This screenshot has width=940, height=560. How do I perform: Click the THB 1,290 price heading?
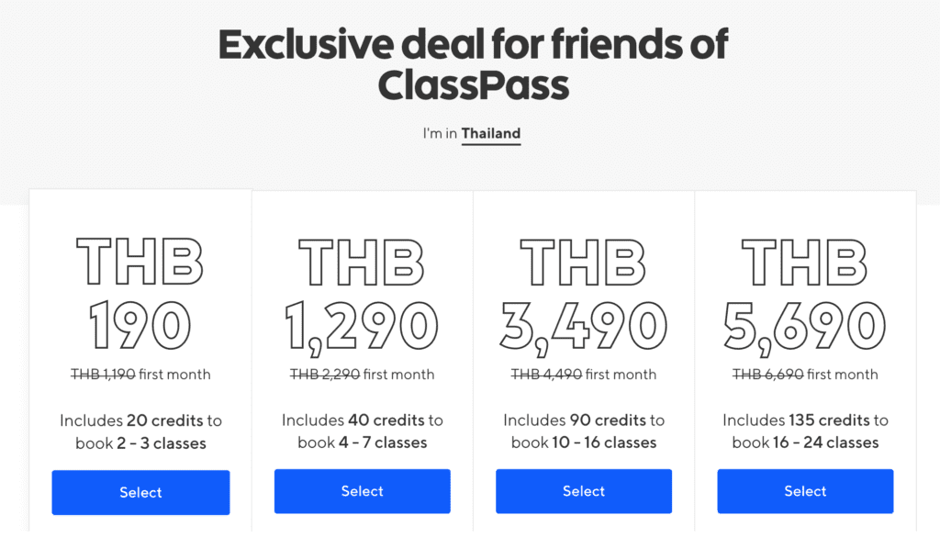tap(362, 294)
